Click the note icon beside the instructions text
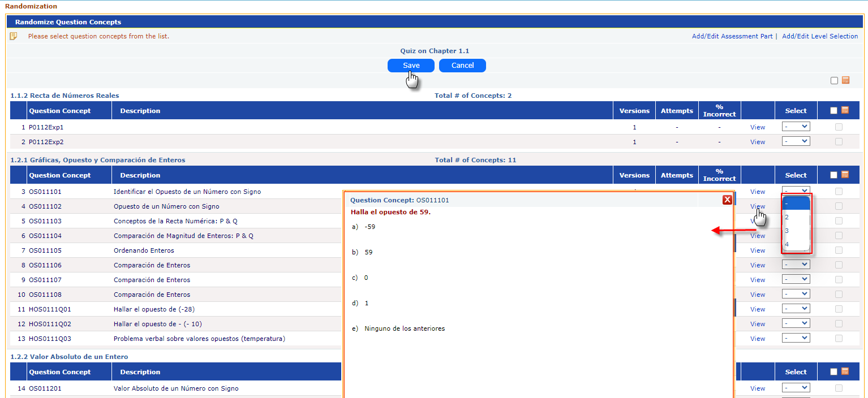868x398 pixels. pos(14,36)
